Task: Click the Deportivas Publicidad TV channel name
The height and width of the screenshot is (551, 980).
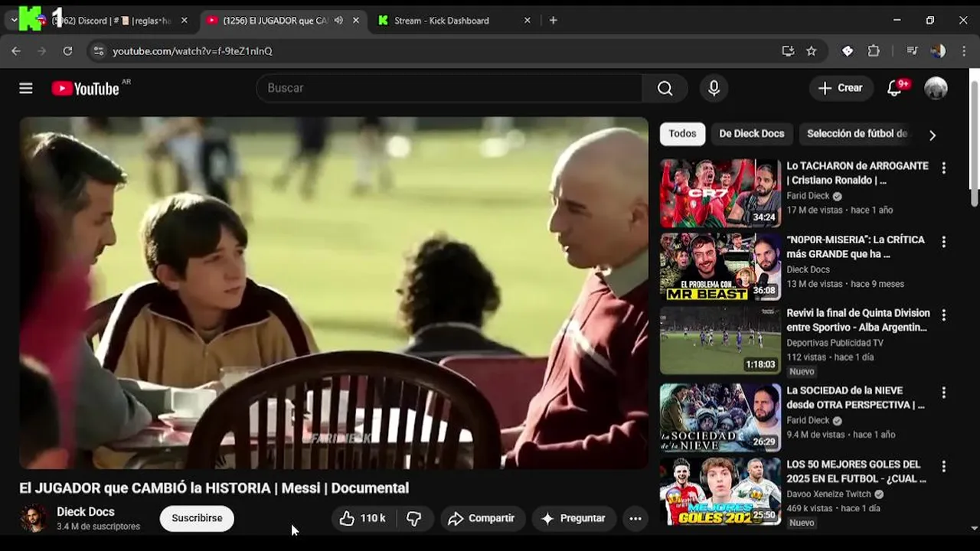Action: tap(835, 343)
